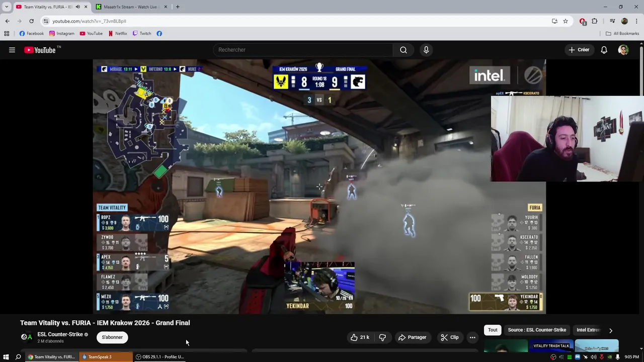Click the Rechercher search field
644x362 pixels.
click(x=303, y=50)
